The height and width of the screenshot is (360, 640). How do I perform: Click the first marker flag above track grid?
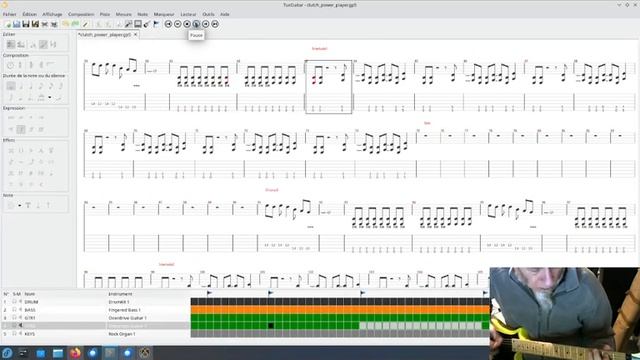pyautogui.click(x=209, y=293)
